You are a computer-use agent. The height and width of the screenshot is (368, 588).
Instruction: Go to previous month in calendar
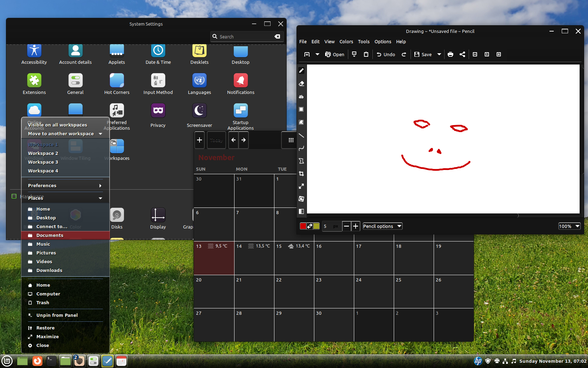tap(233, 140)
